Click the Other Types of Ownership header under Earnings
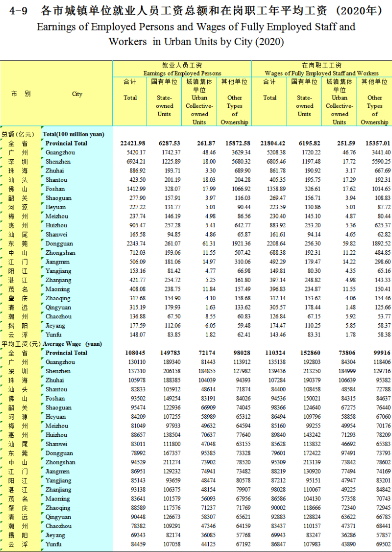The height and width of the screenshot is (552, 392). [x=234, y=102]
